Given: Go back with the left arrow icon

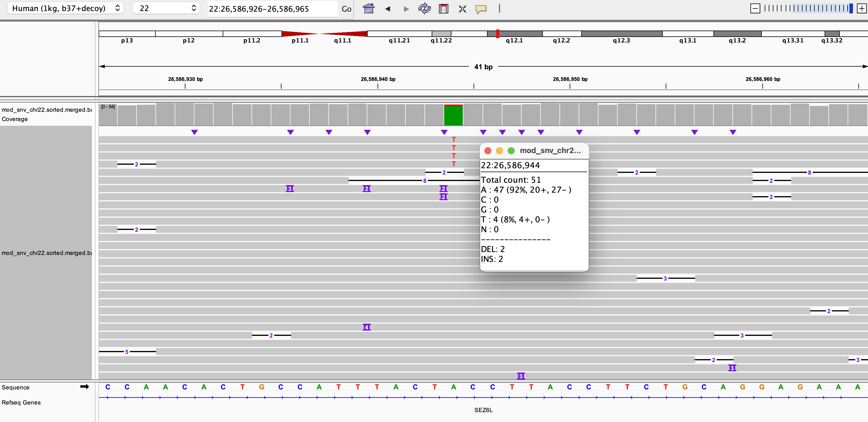Looking at the screenshot, I should tap(387, 9).
